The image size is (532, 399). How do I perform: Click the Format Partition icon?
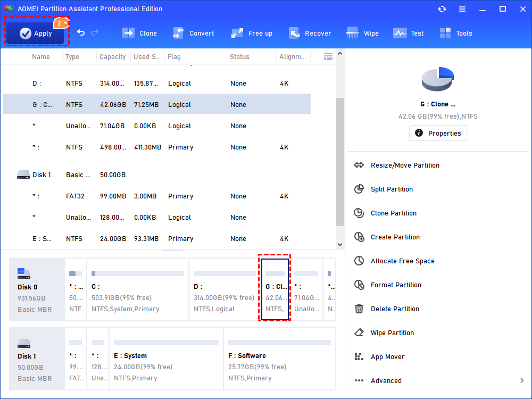click(x=359, y=285)
